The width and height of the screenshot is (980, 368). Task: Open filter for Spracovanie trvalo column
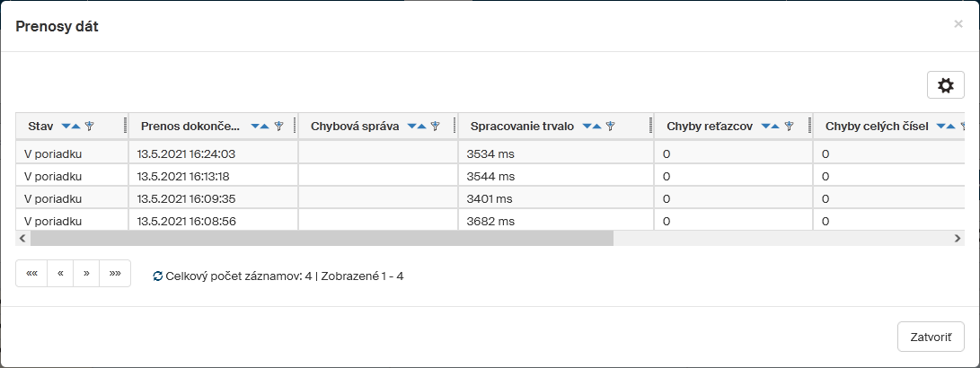tap(610, 127)
